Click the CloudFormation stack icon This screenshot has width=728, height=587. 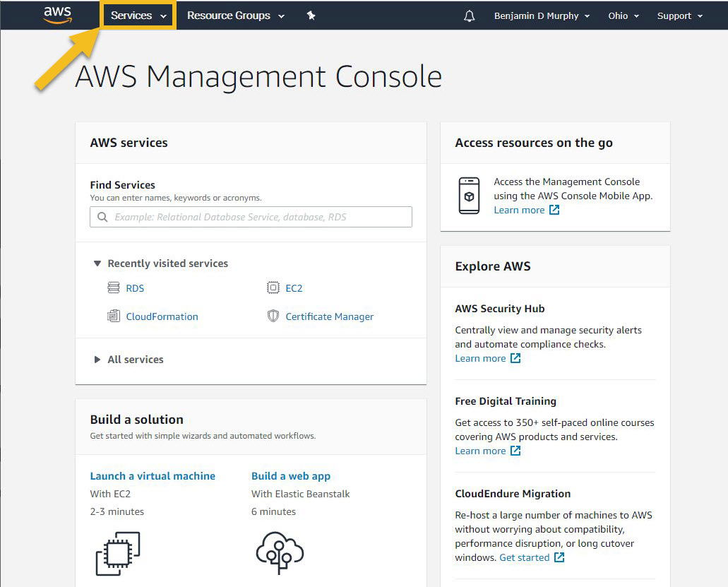[x=113, y=316]
